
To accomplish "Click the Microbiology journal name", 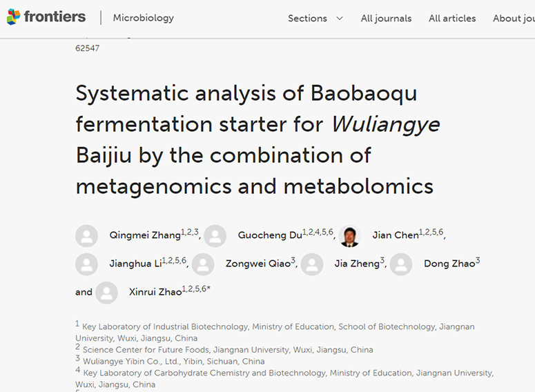I will point(144,18).
